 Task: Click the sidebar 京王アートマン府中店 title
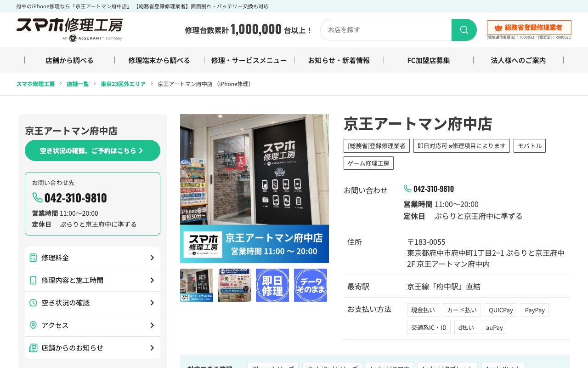(71, 131)
